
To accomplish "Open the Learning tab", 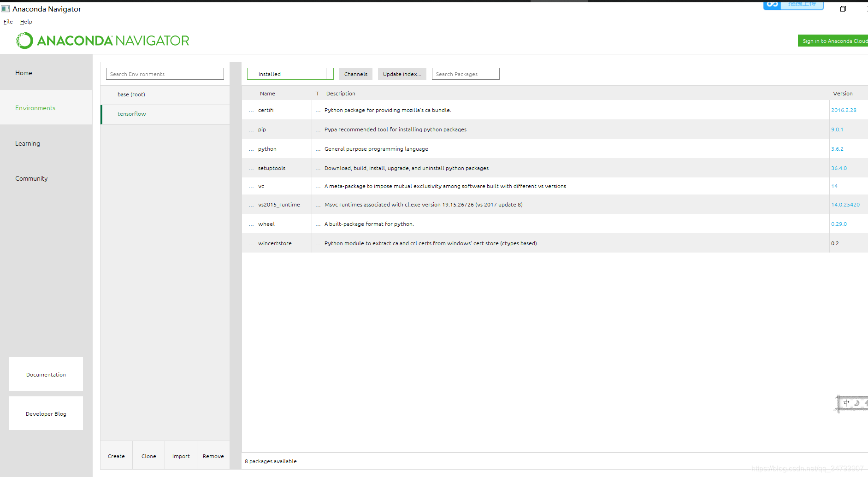I will pyautogui.click(x=46, y=143).
